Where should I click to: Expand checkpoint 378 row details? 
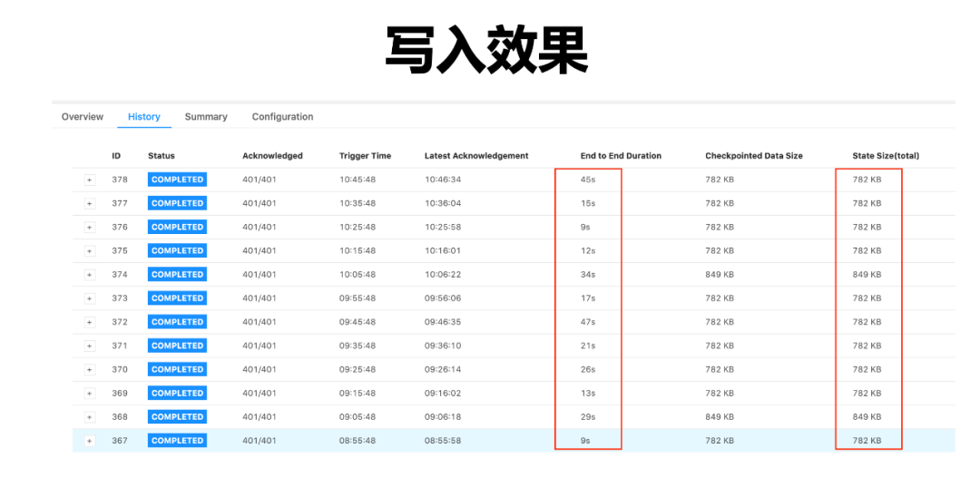pos(89,180)
